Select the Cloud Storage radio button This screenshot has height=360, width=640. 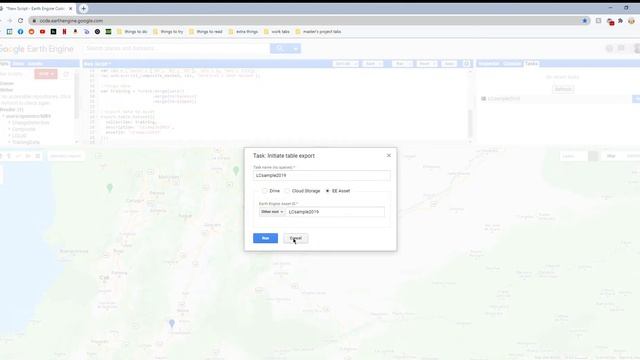[x=287, y=191]
